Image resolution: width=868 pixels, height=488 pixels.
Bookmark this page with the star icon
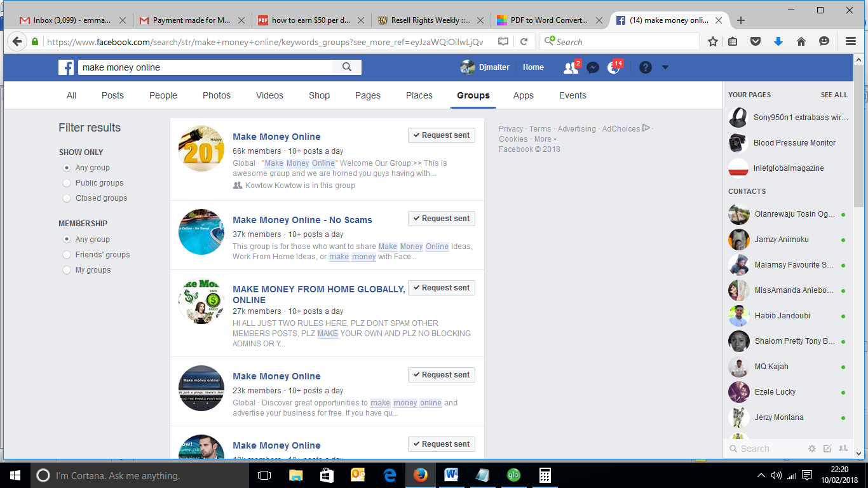(x=713, y=42)
